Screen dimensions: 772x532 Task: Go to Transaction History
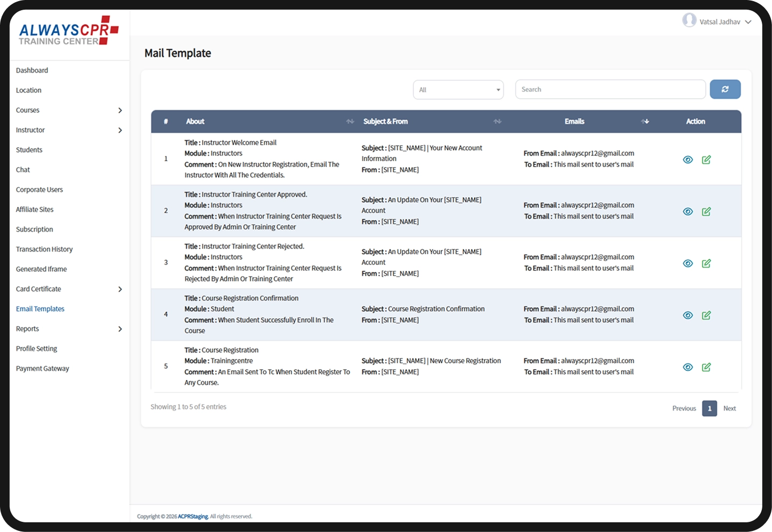[44, 249]
